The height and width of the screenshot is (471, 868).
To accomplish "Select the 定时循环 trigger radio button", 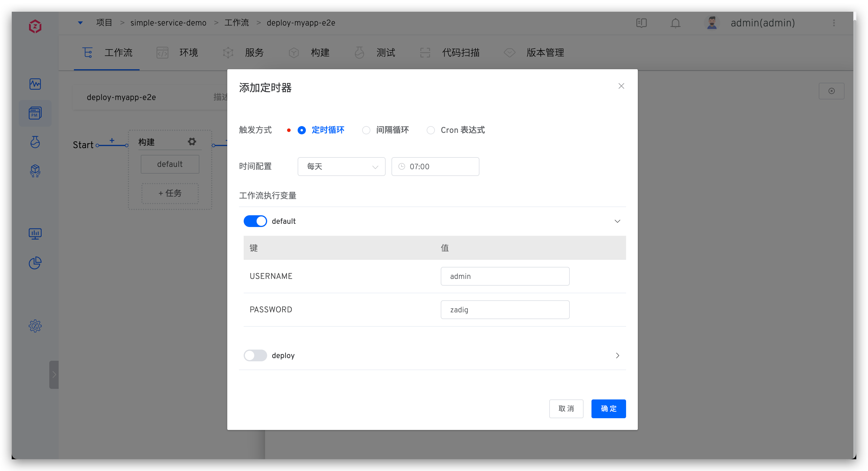I will point(301,130).
